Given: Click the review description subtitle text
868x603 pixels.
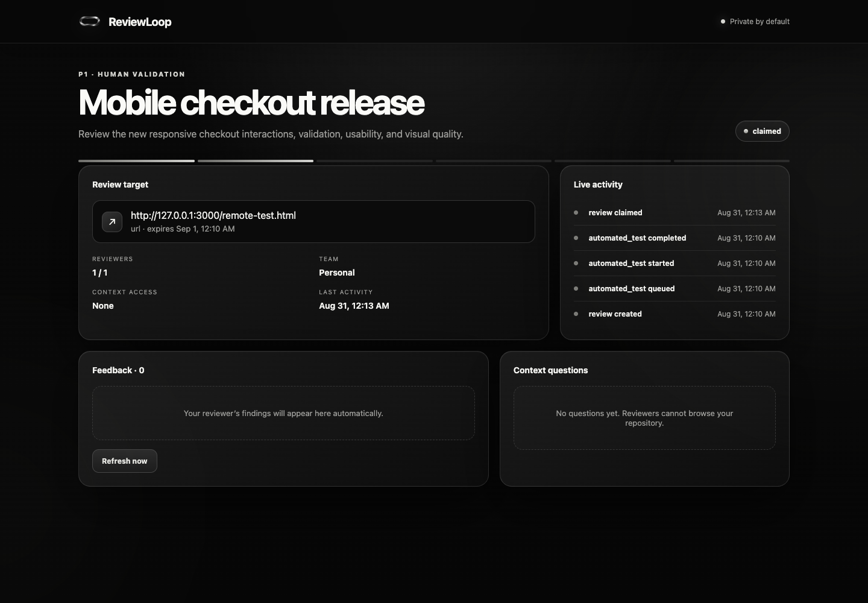Looking at the screenshot, I should coord(271,134).
